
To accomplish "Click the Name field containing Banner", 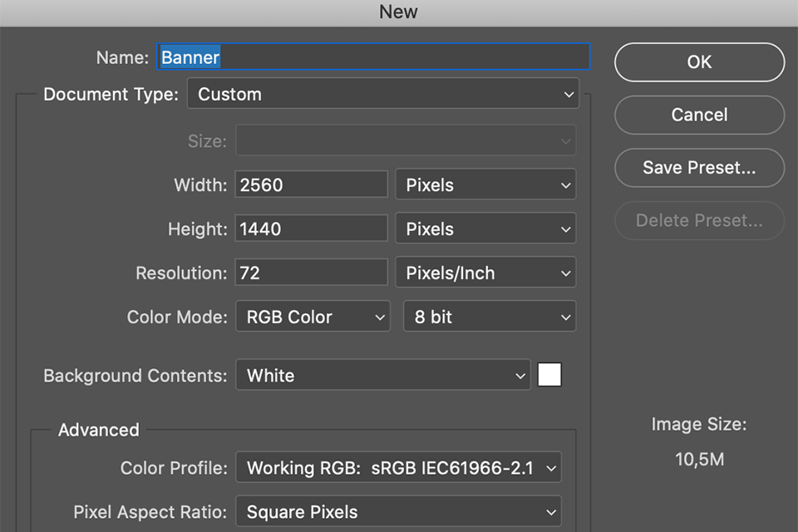I will click(x=374, y=57).
